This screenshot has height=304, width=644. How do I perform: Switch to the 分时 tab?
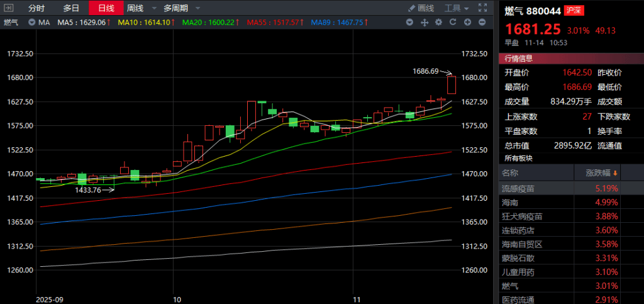pos(36,8)
